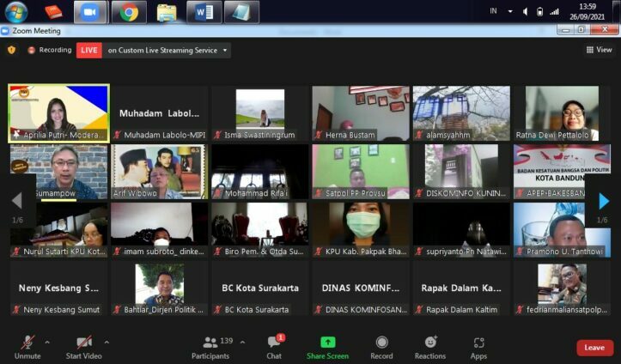Select the alamsyahhm video tile
The width and height of the screenshot is (621, 364).
461,113
